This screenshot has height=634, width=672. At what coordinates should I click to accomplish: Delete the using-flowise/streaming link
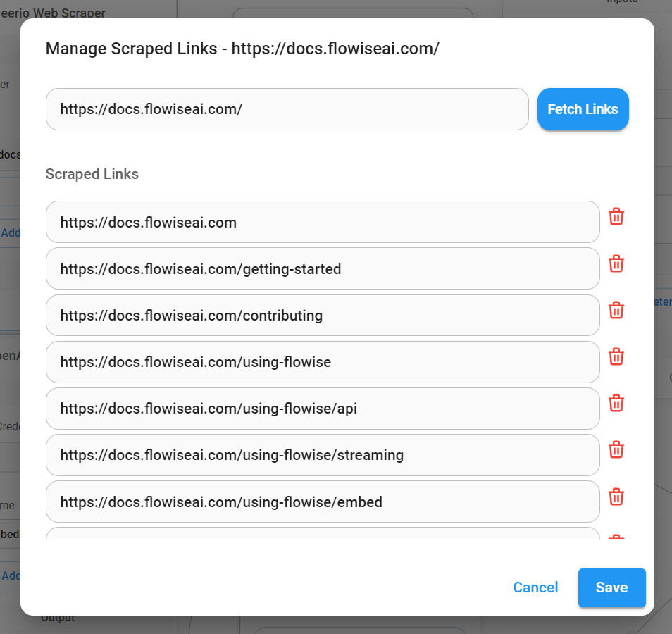coord(616,450)
